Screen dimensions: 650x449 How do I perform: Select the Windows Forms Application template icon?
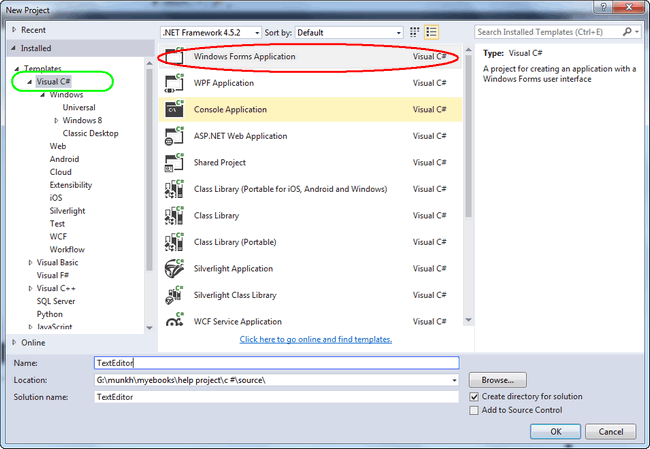click(x=174, y=56)
